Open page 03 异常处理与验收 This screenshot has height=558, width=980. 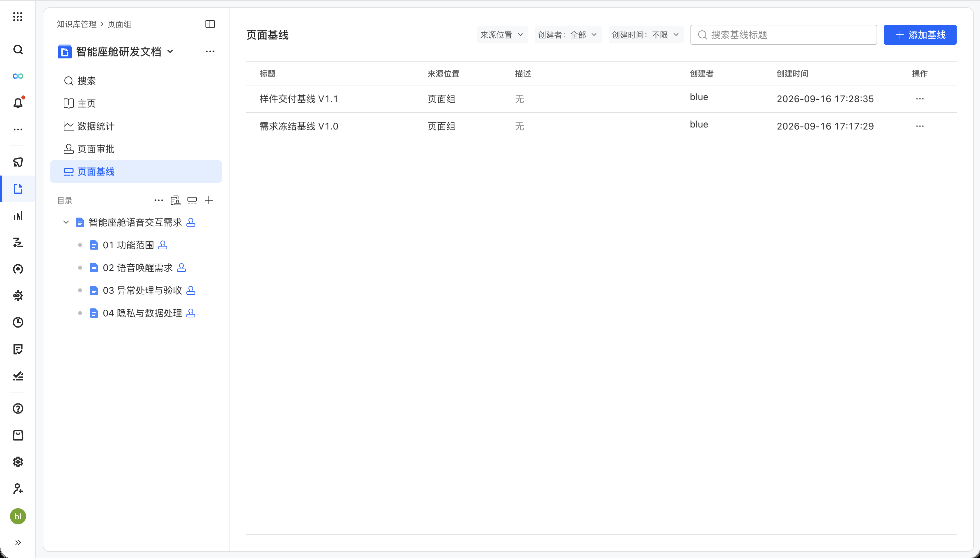click(142, 290)
